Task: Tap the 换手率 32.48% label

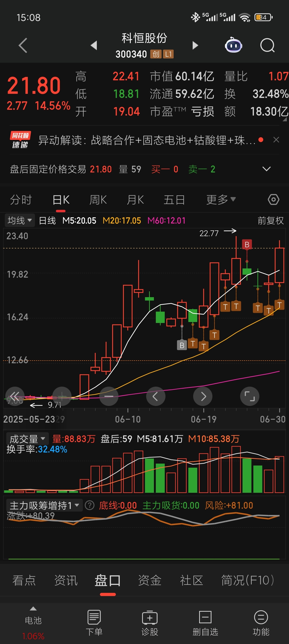Action: [37, 449]
